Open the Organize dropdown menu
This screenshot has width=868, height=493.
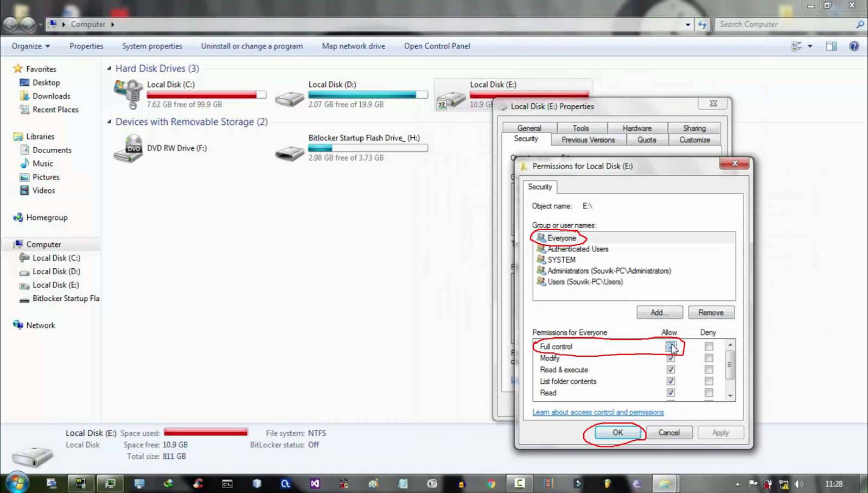(30, 46)
